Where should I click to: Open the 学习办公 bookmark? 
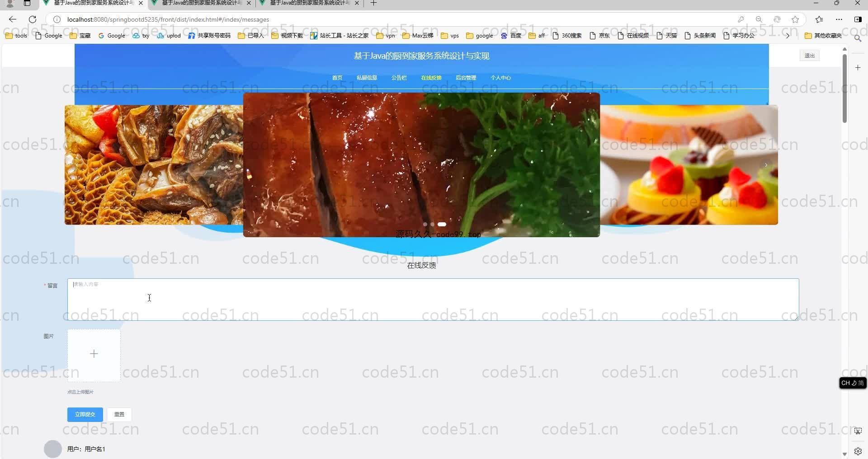(x=739, y=36)
